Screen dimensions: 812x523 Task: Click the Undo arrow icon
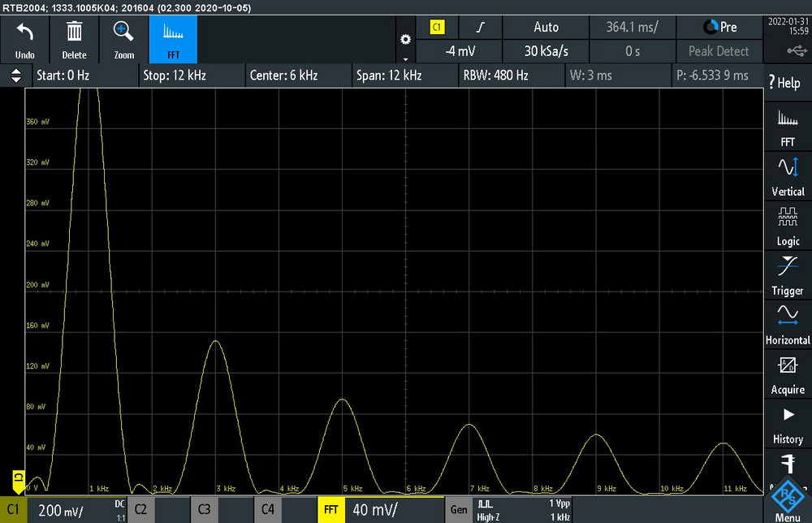(x=25, y=32)
